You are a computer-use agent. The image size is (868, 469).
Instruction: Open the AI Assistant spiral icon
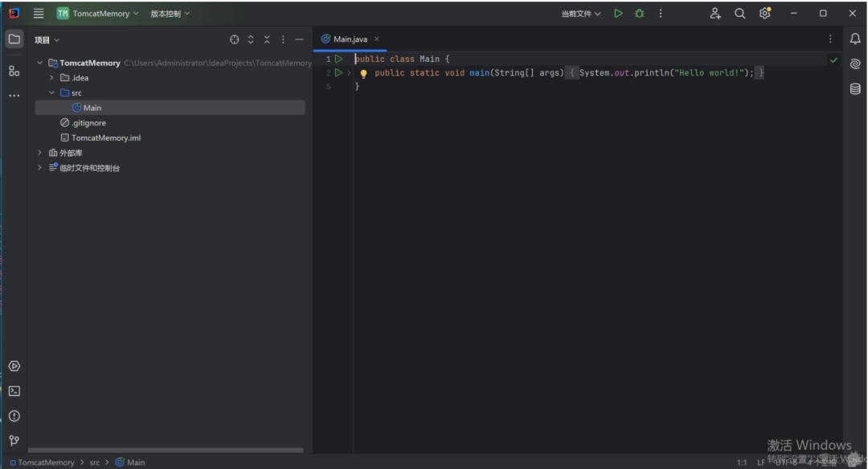coord(855,64)
